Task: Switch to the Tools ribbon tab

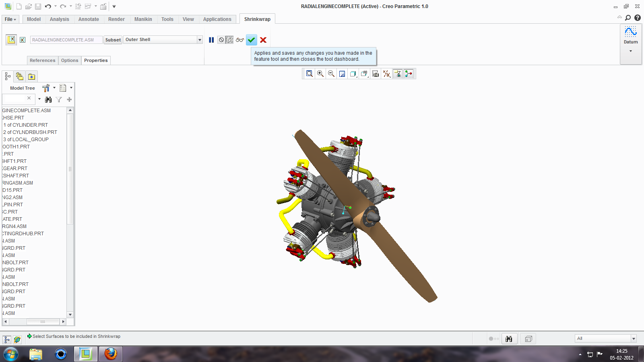Action: click(167, 19)
